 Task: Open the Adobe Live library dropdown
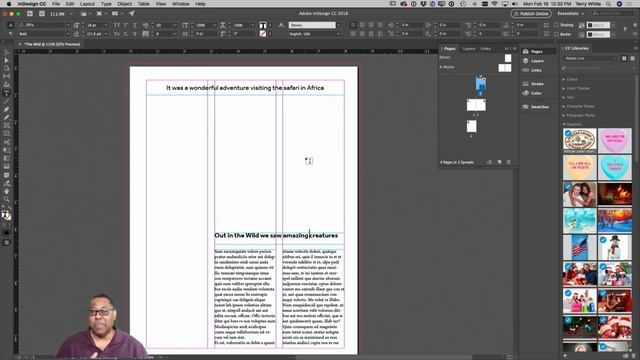[x=590, y=58]
